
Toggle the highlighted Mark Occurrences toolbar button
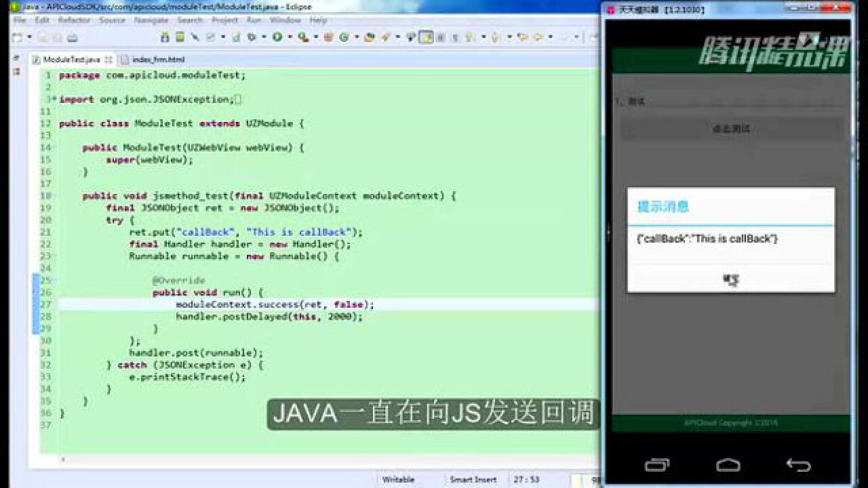[425, 37]
